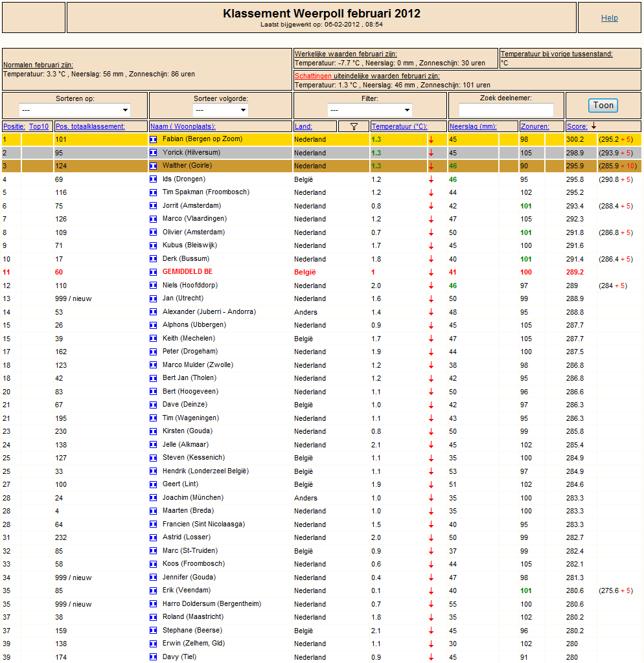Click the blue icon beside Peter (Drogeham)
Screen dimensions: 644x663
153,352
